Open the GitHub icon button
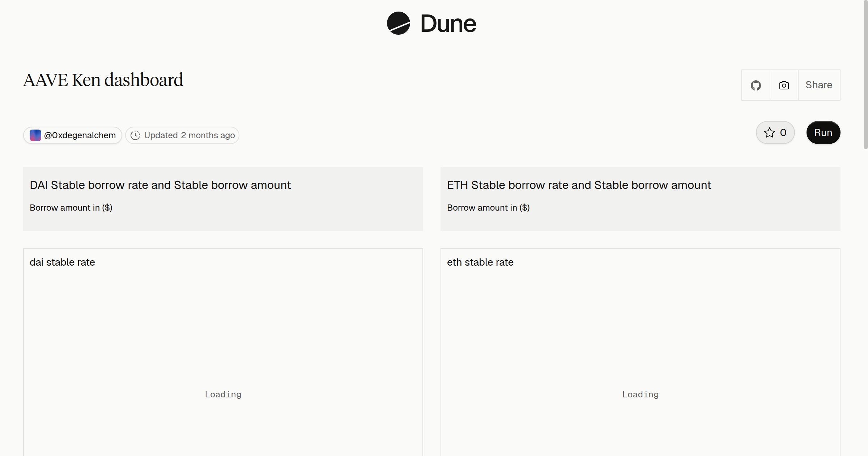 click(x=756, y=85)
